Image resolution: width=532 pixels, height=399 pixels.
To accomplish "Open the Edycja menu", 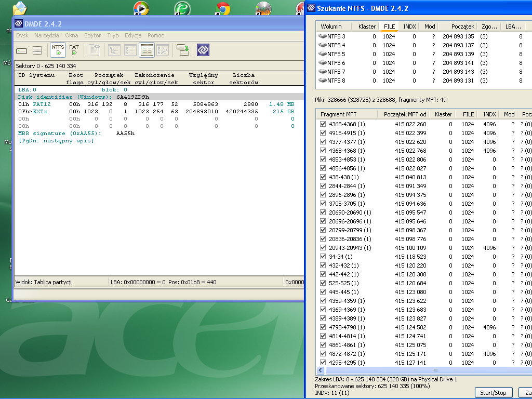I will (133, 35).
